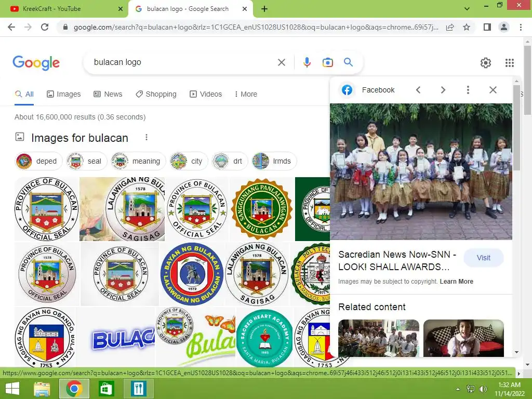Image resolution: width=532 pixels, height=399 pixels.
Task: Open Bayan ng Bulakan blue seal image
Action: click(192, 274)
